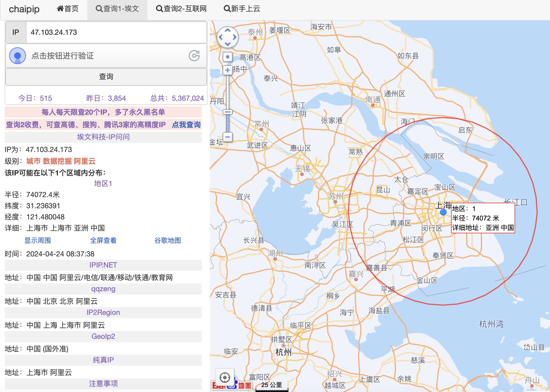The width and height of the screenshot is (550, 392).
Task: Open 谷歌地图 link
Action: [168, 241]
